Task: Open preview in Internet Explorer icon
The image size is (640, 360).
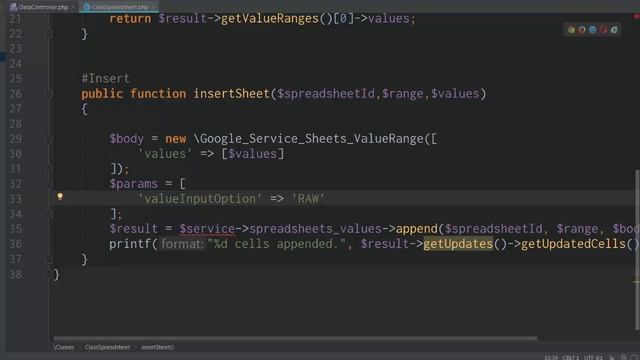Action: click(614, 29)
